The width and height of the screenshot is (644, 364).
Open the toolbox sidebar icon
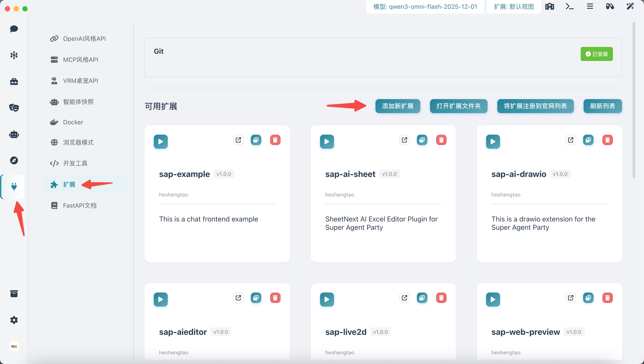pyautogui.click(x=14, y=81)
